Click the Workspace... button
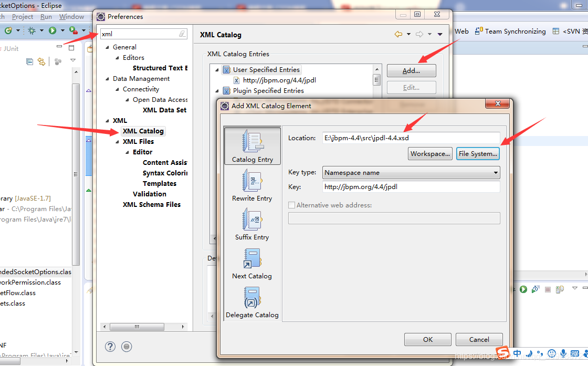Screen dimensions: 588x366 (x=430, y=154)
